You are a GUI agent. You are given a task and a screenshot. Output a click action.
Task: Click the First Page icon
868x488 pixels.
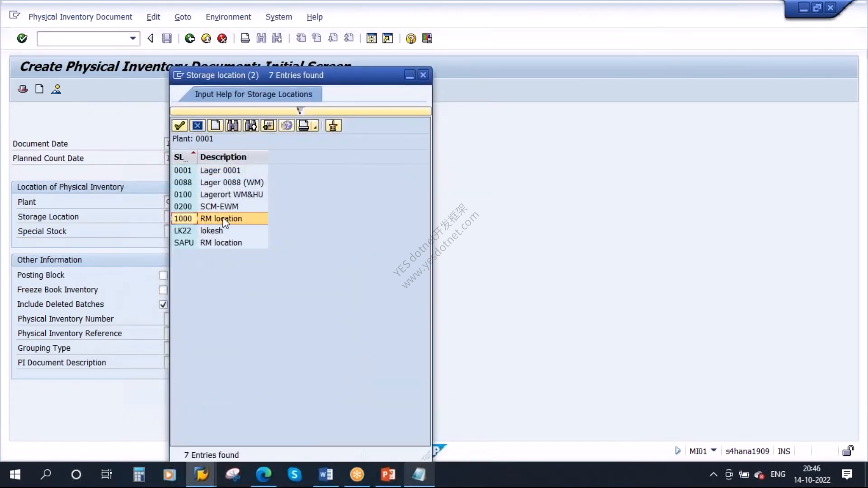tap(301, 38)
